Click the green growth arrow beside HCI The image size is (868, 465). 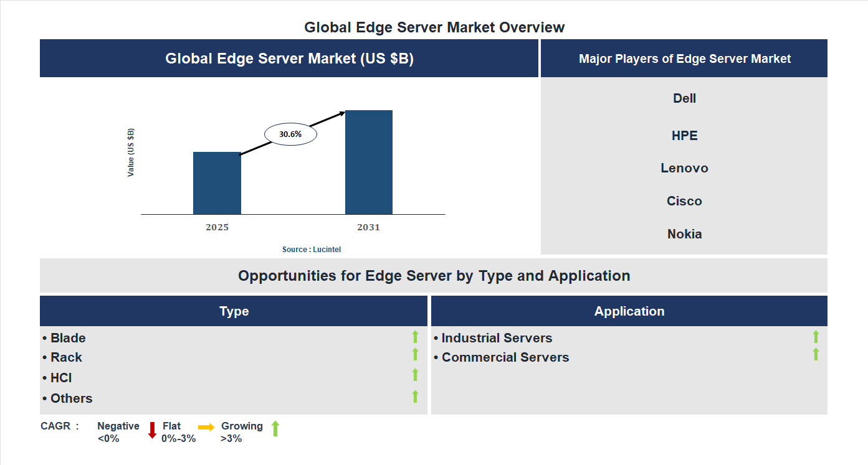415,375
